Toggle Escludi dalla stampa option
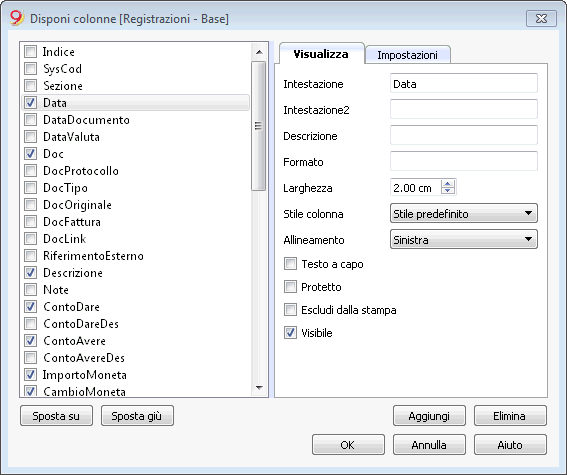 290,310
